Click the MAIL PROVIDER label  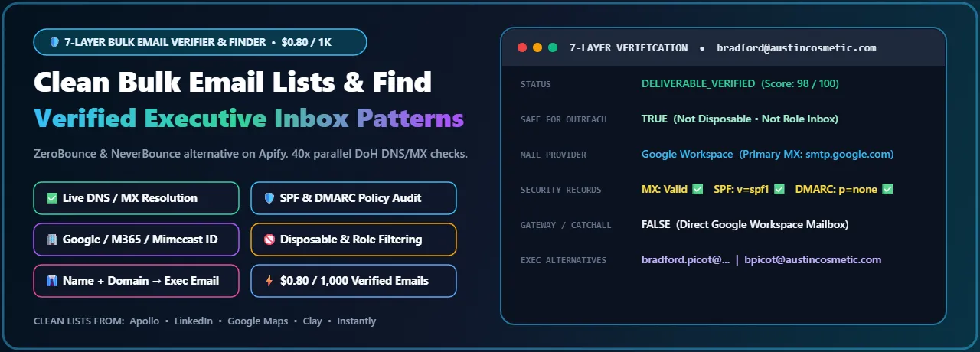click(x=553, y=155)
